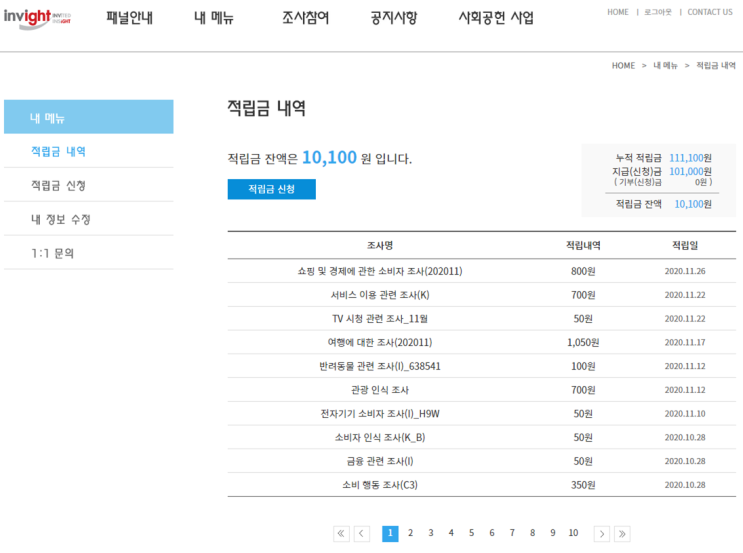
Task: Click the large 10,100 balance figure
Action: tap(329, 157)
